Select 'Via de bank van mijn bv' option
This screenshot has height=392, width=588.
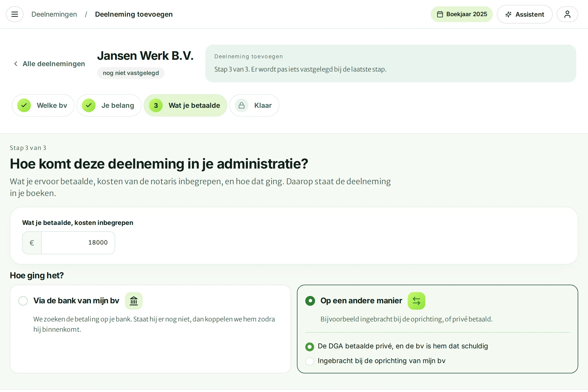150,329
